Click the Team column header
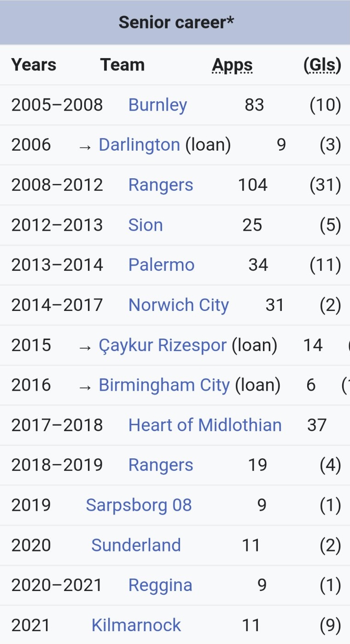 tap(122, 65)
